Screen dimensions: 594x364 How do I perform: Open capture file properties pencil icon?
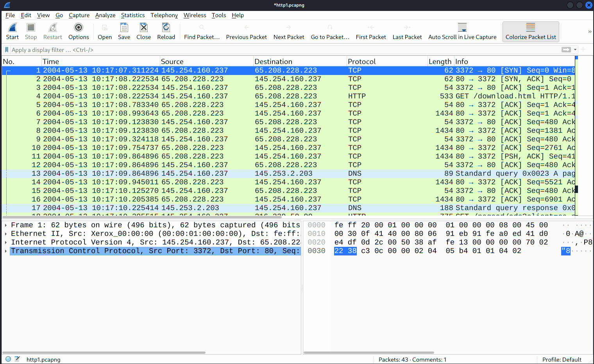(x=17, y=359)
